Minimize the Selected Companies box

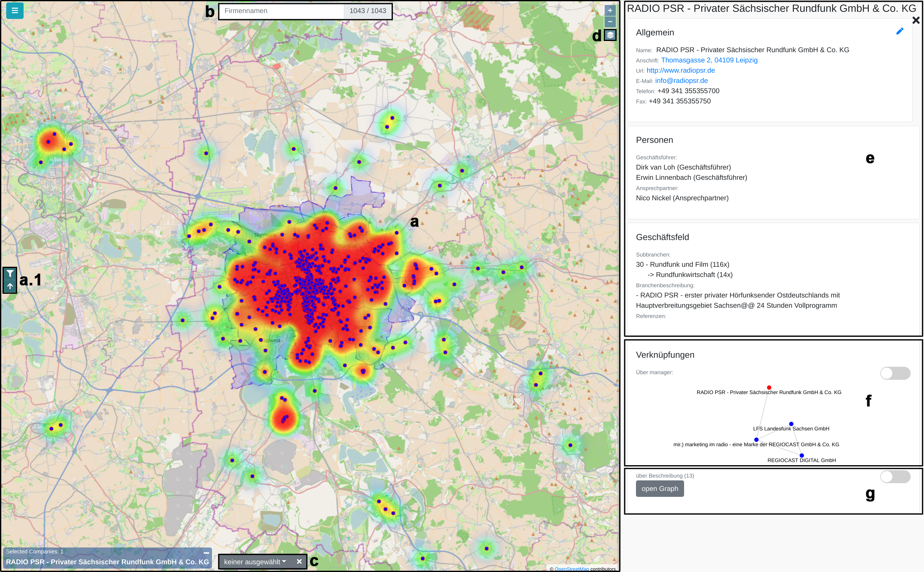(206, 553)
